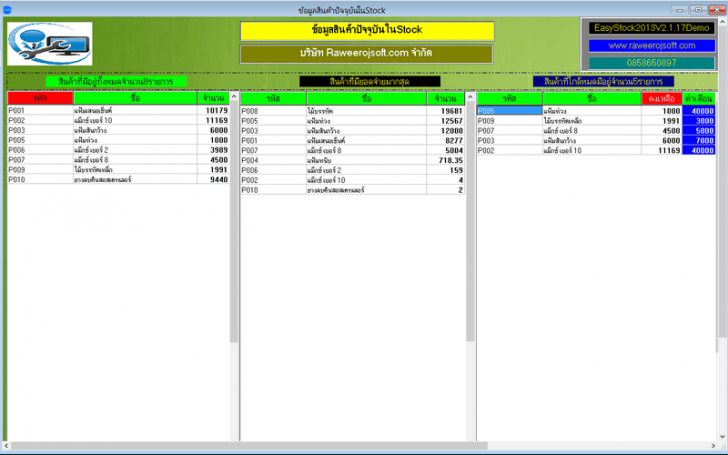Click the navy 'สินค้าที่ใกล้หมดมีอยู่จำนวน5รายการ' label
This screenshot has width=728, height=455.
[603, 82]
